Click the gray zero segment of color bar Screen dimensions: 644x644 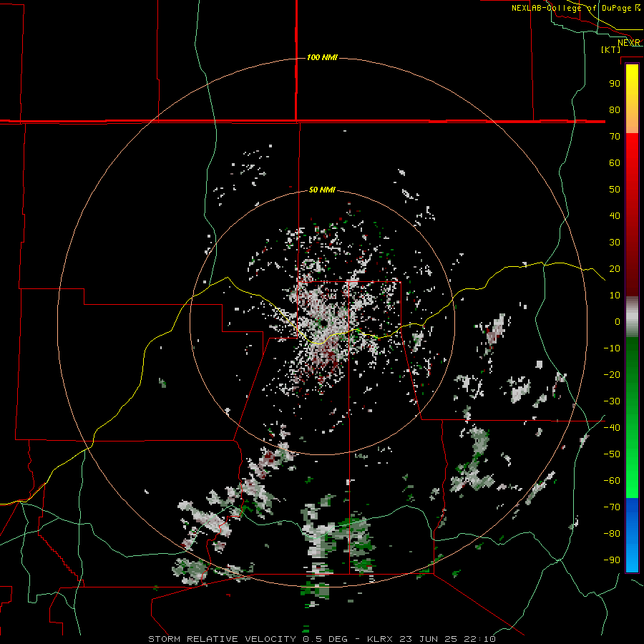point(632,317)
